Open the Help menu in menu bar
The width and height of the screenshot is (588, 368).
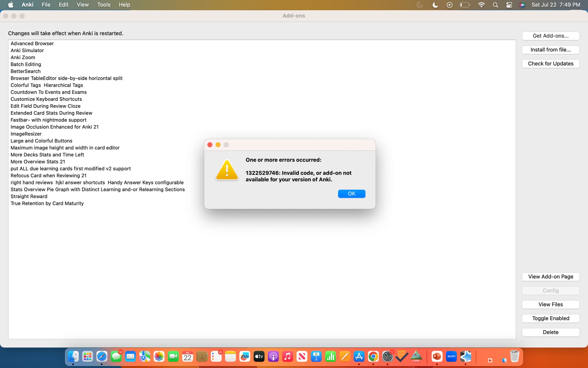(124, 5)
